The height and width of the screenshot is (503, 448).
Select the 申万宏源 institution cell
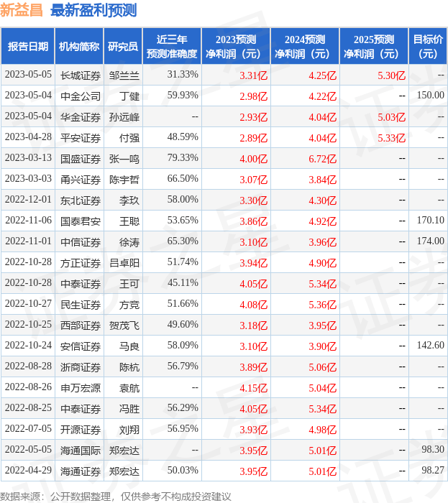[x=81, y=388]
